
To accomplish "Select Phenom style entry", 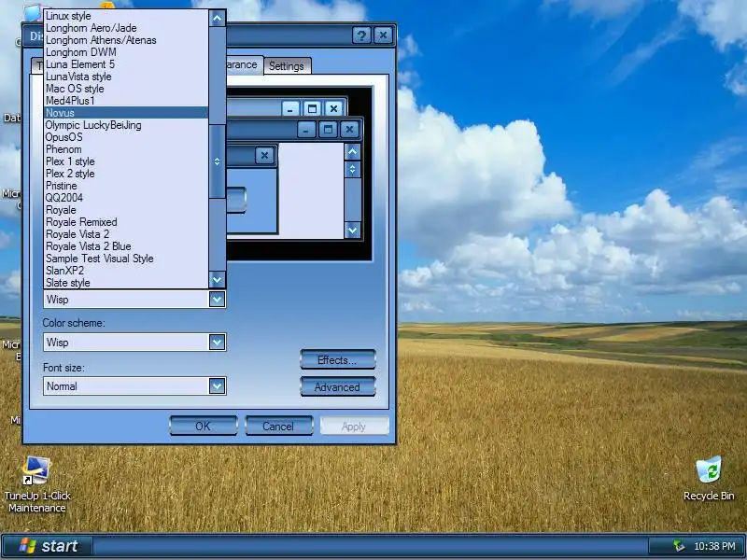I will click(126, 149).
